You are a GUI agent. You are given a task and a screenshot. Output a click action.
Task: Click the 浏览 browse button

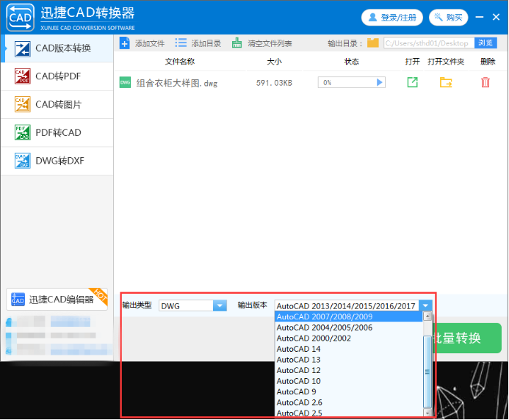tap(485, 43)
